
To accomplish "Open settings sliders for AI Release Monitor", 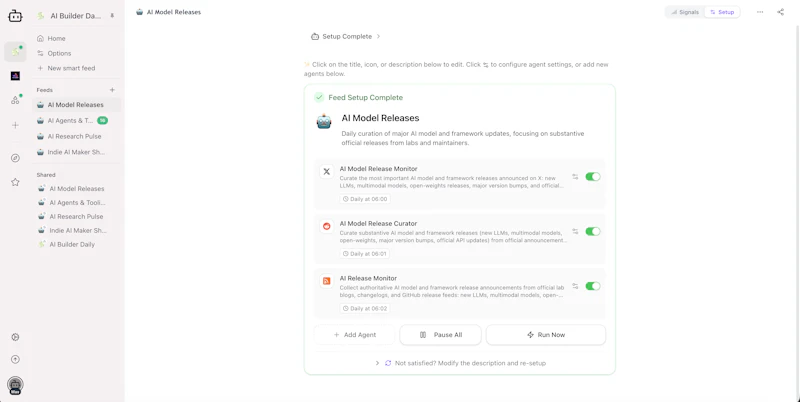I will pos(575,286).
